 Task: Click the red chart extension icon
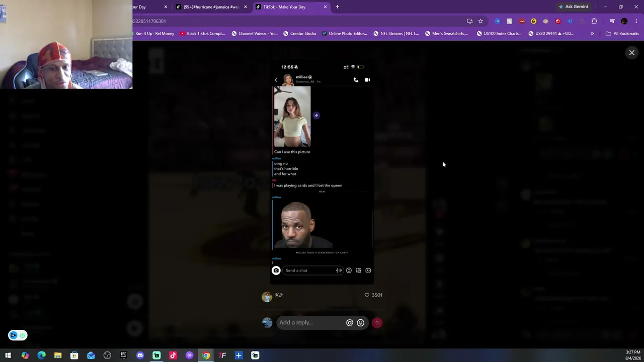522,21
